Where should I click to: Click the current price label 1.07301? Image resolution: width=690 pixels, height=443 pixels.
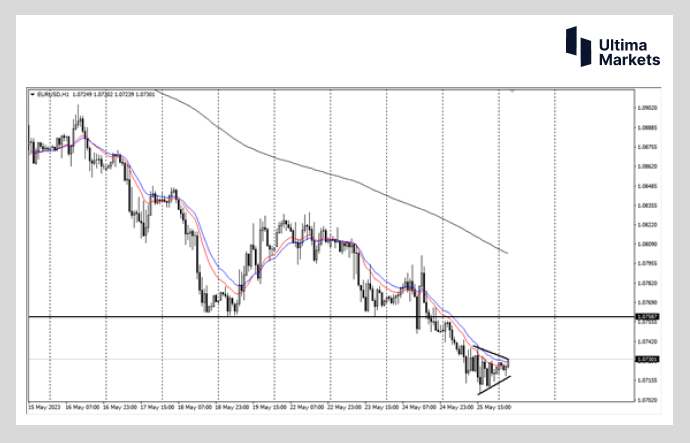647,359
